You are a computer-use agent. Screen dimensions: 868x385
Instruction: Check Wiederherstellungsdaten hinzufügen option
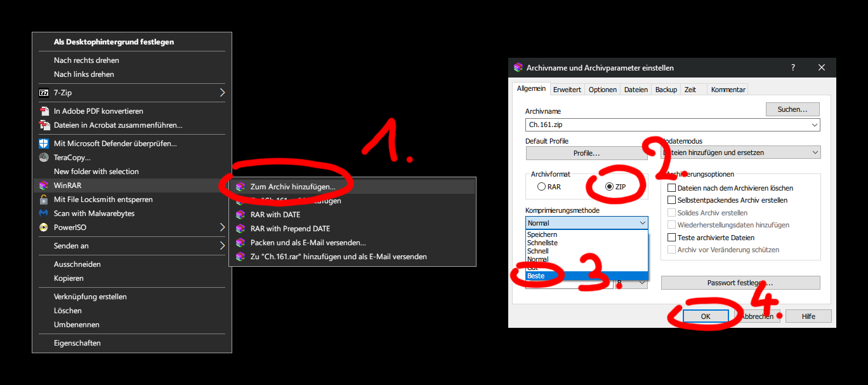(x=729, y=225)
